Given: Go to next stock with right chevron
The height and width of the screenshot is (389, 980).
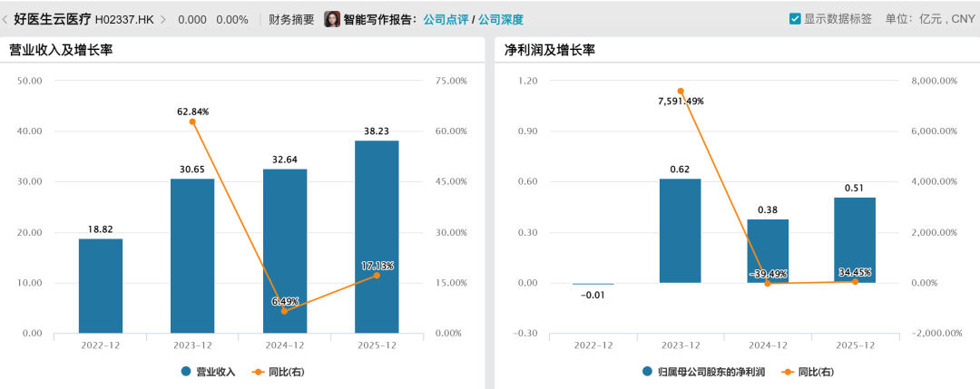Looking at the screenshot, I should point(163,19).
